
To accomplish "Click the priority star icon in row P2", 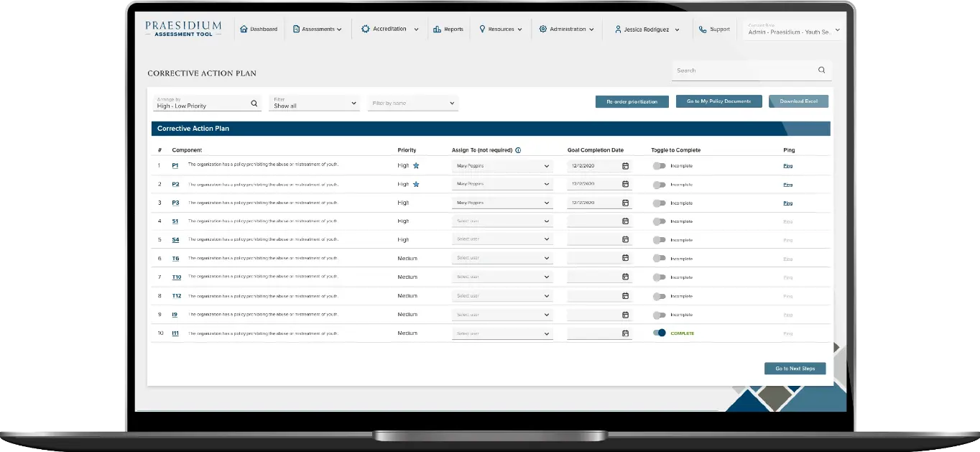I will (x=416, y=185).
